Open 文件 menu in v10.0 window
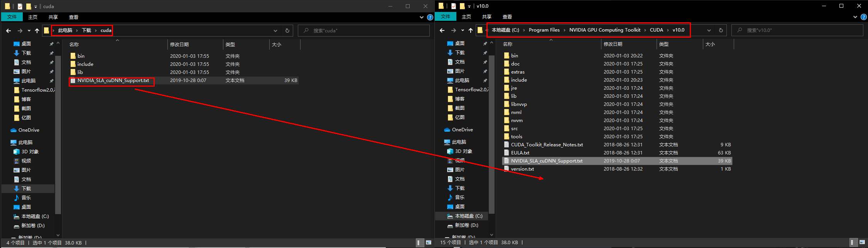 coord(446,17)
